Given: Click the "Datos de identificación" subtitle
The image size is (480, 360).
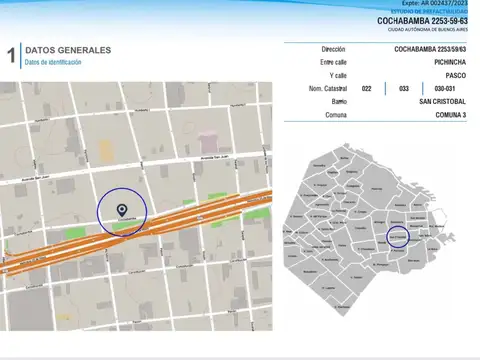Looking at the screenshot, I should coord(53,62).
